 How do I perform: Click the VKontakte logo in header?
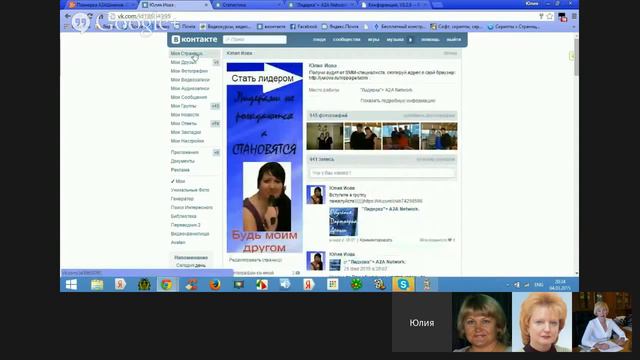(x=195, y=40)
